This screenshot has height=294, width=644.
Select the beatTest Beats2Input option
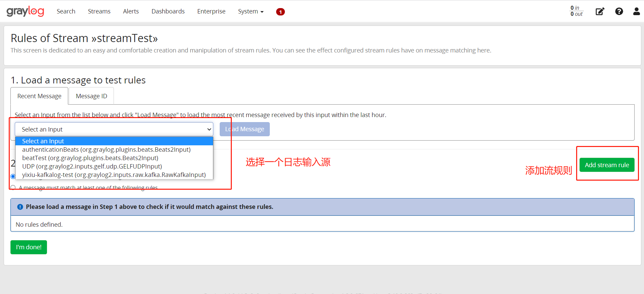(114, 158)
